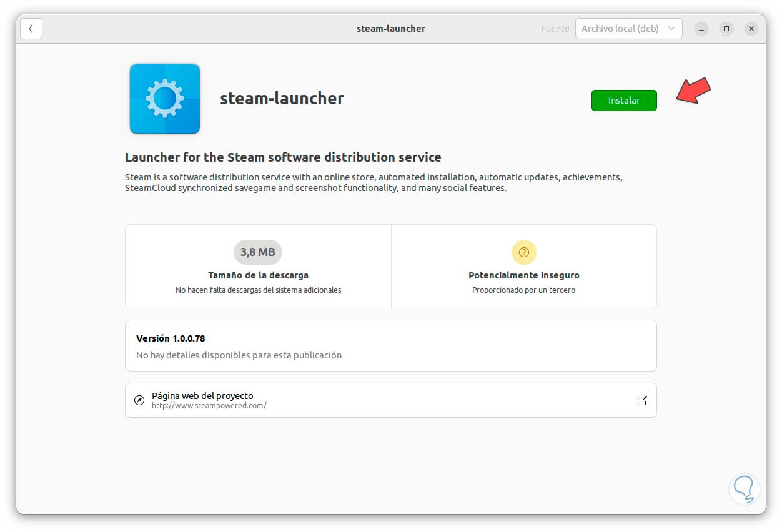The height and width of the screenshot is (532, 782).
Task: Click the '3,8 MB' download size badge
Action: pyautogui.click(x=258, y=252)
